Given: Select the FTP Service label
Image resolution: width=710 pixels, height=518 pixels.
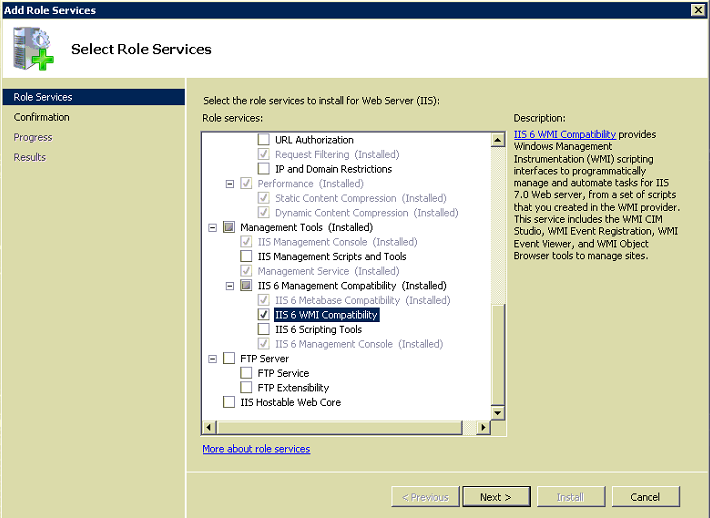Looking at the screenshot, I should tap(283, 373).
